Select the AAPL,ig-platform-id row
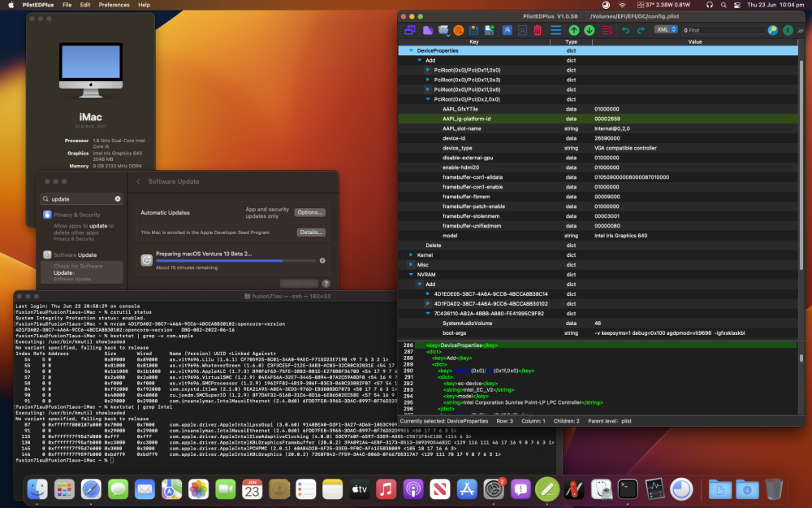This screenshot has height=508, width=812. point(598,119)
